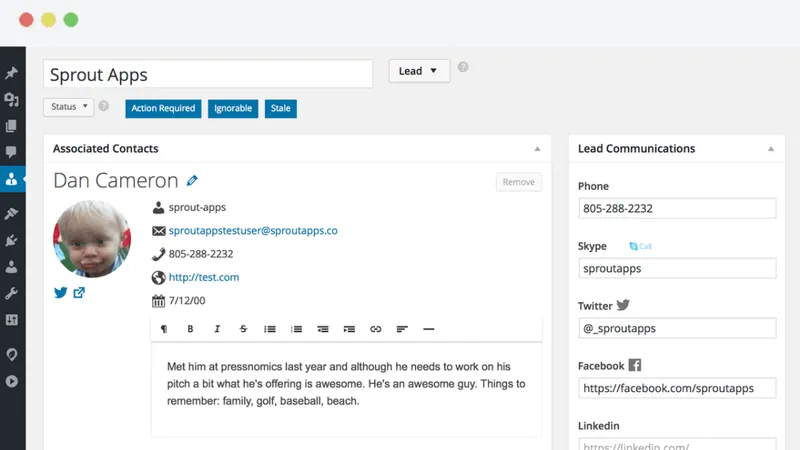Image resolution: width=800 pixels, height=450 pixels.
Task: Collapse the Associated Contacts panel
Action: pos(537,149)
